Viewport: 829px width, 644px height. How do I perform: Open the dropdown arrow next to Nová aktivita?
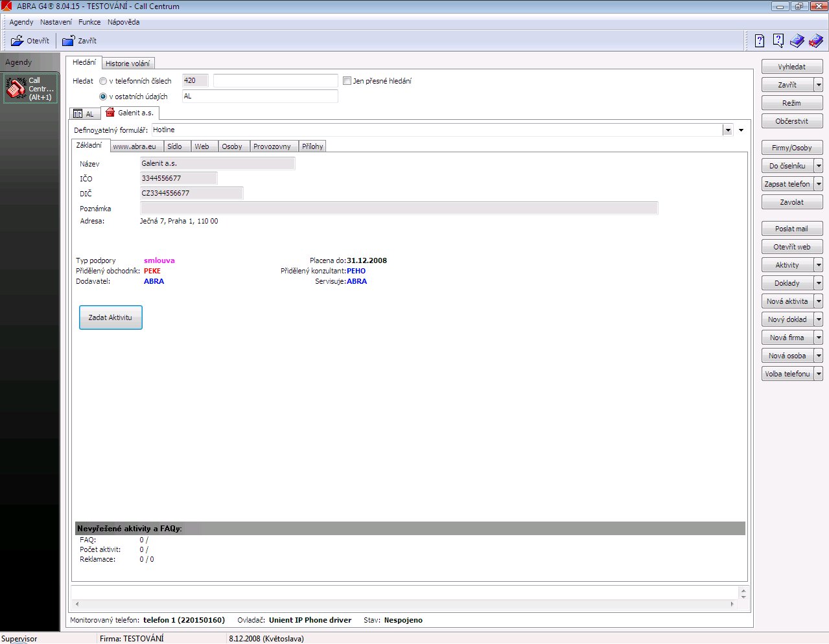click(x=819, y=301)
